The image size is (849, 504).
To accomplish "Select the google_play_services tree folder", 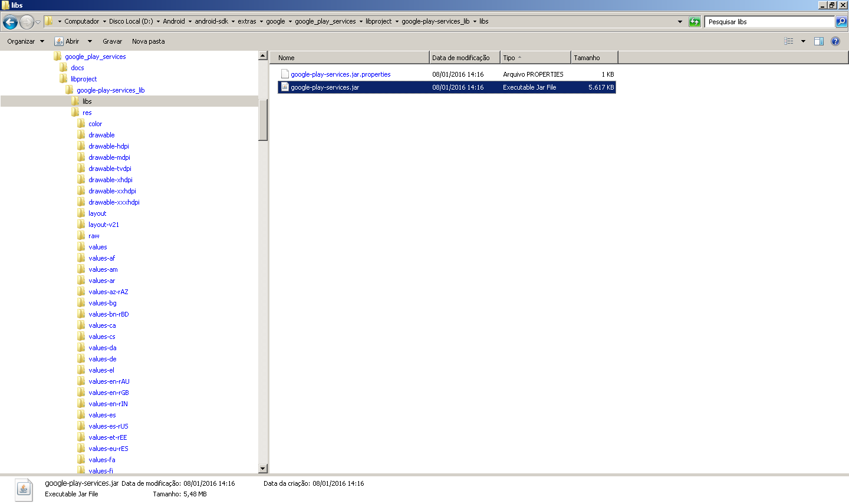I will 96,57.
